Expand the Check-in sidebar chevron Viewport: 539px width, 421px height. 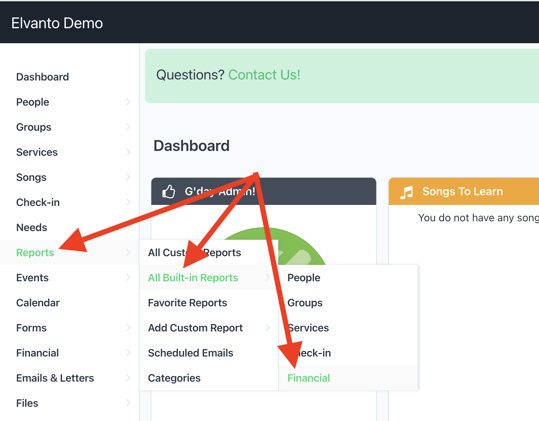(128, 202)
